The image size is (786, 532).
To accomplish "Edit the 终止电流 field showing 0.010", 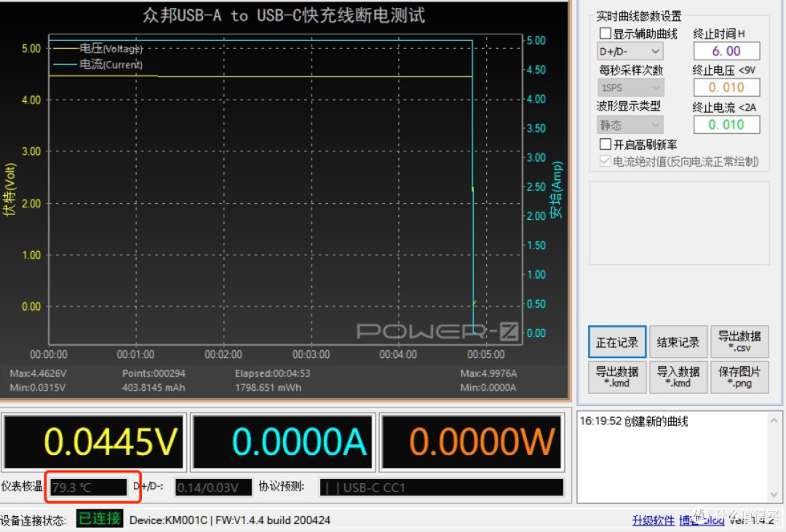I will [x=726, y=124].
